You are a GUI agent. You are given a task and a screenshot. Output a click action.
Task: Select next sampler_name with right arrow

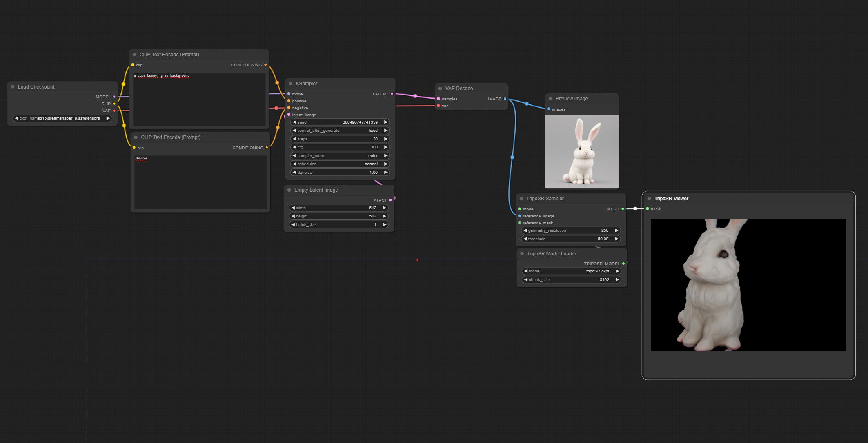click(385, 156)
